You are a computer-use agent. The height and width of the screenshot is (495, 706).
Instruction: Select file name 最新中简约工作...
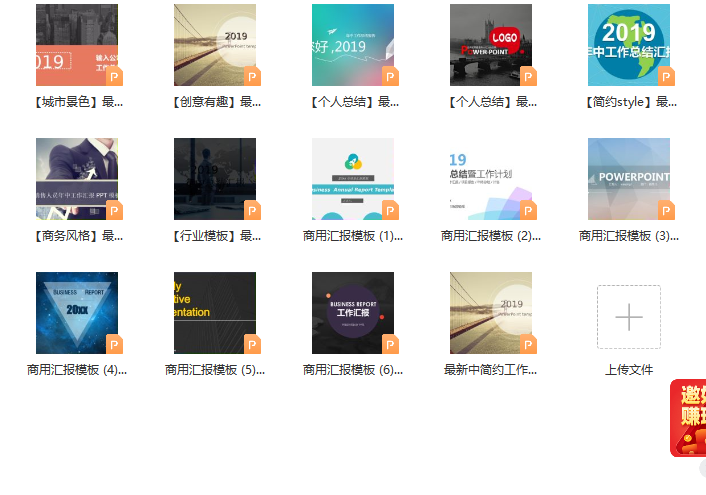click(491, 370)
